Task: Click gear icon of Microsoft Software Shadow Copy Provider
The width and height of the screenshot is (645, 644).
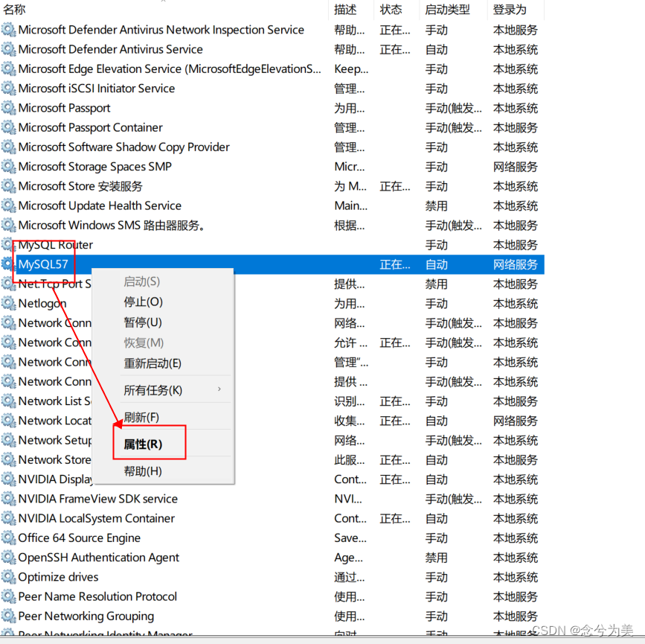Action: [8, 147]
